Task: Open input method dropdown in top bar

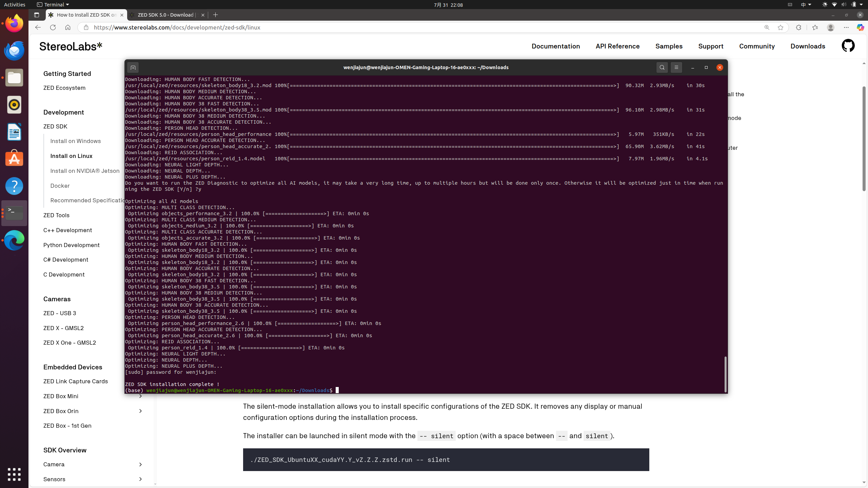Action: point(806,4)
